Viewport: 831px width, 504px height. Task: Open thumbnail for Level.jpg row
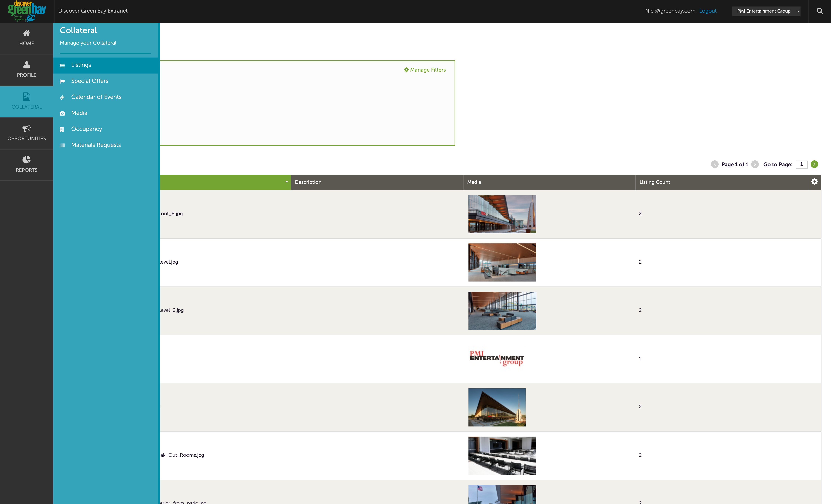tap(502, 262)
